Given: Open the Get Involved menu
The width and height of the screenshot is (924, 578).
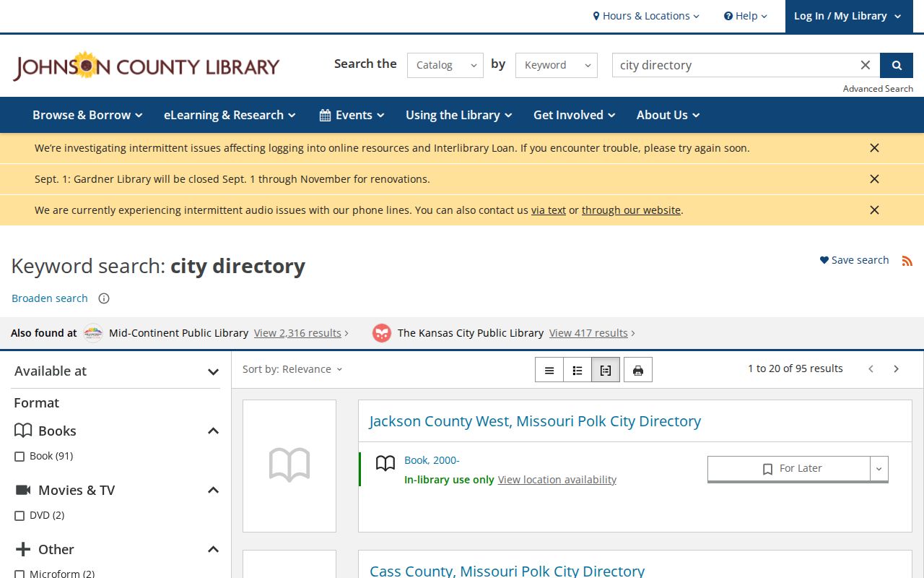Looking at the screenshot, I should tap(574, 115).
